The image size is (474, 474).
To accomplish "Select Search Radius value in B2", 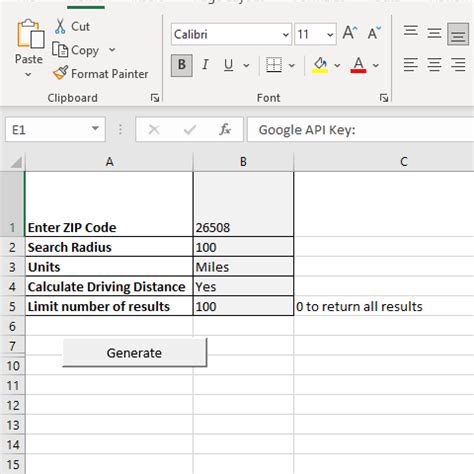I will (243, 247).
